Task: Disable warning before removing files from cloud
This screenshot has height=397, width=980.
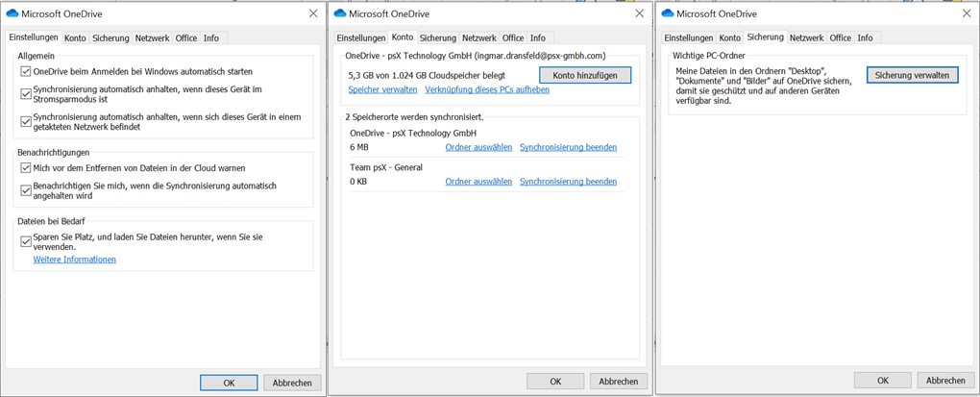Action: click(27, 167)
